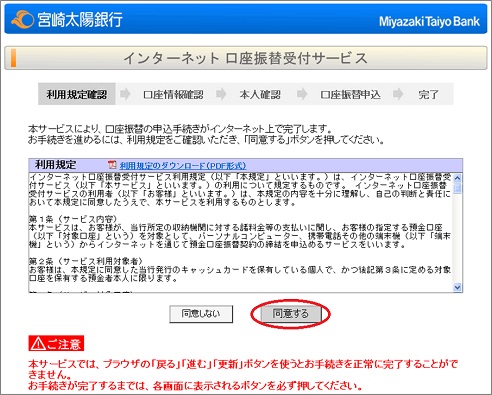492x395 pixels.
Task: Click the 同意しない disagree button
Action: (201, 314)
